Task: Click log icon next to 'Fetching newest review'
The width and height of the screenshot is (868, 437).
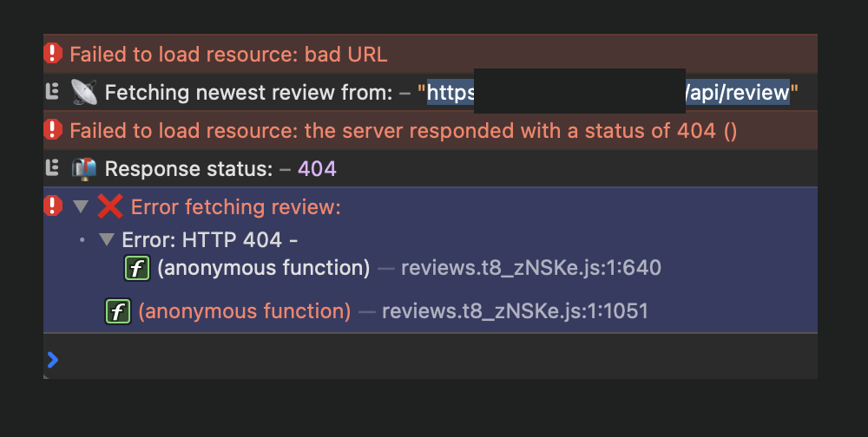Action: pyautogui.click(x=52, y=92)
